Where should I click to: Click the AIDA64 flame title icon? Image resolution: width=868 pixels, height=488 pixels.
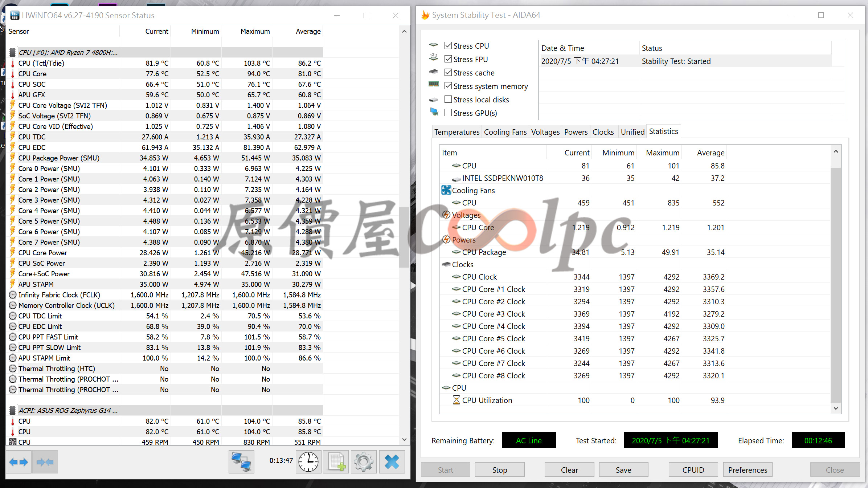[425, 15]
